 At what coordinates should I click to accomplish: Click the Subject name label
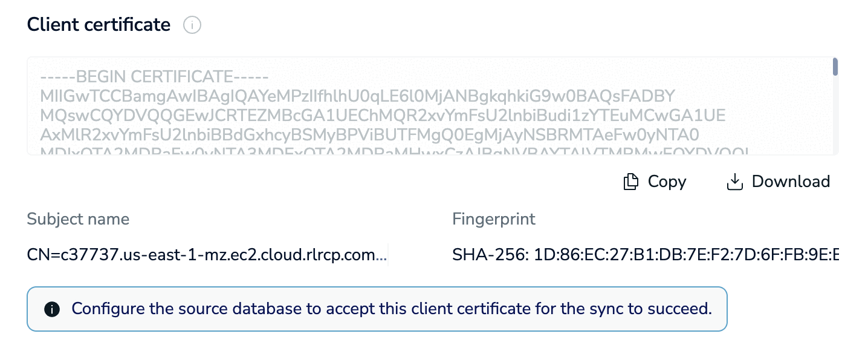[x=78, y=218]
